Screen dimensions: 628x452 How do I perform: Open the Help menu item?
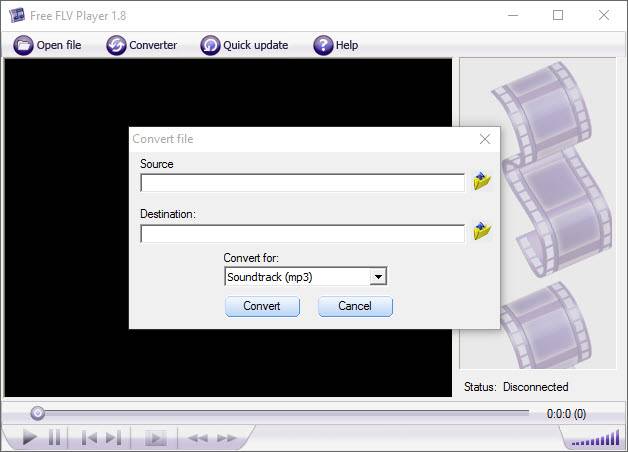[x=336, y=45]
